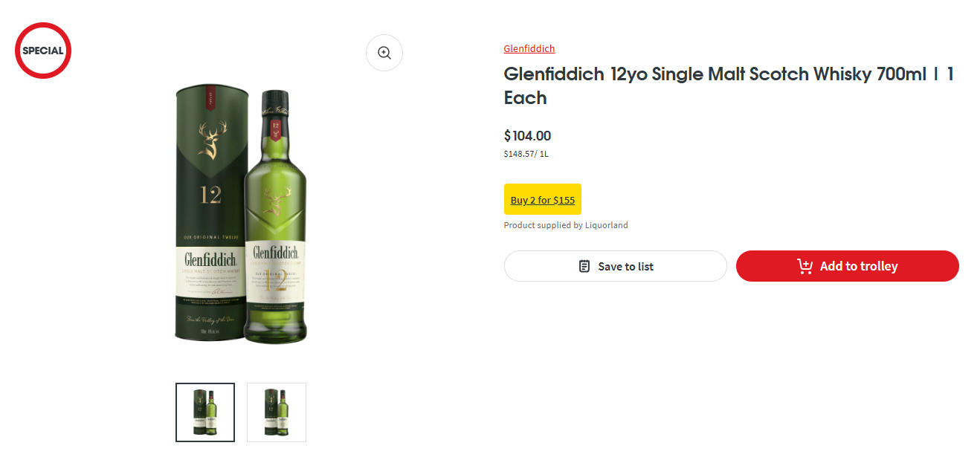980x460 pixels.
Task: Click the white Glenfiddich label on the bottle
Action: pos(276,253)
